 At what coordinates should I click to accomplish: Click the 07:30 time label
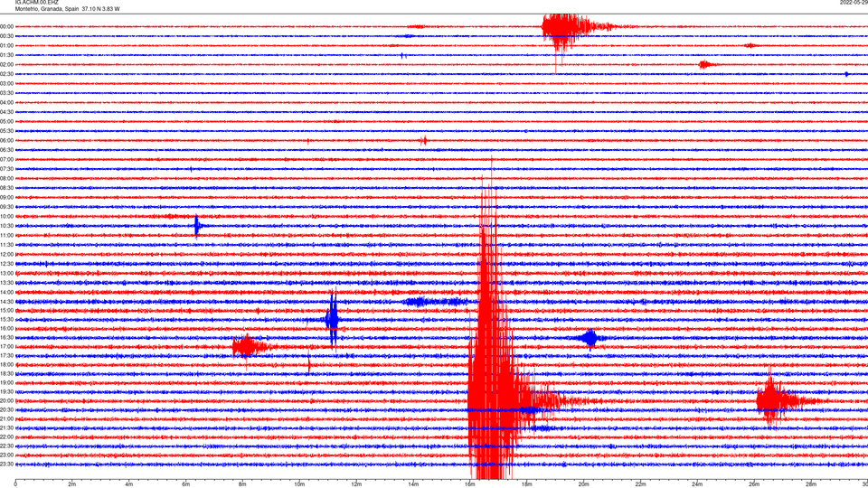[6, 169]
